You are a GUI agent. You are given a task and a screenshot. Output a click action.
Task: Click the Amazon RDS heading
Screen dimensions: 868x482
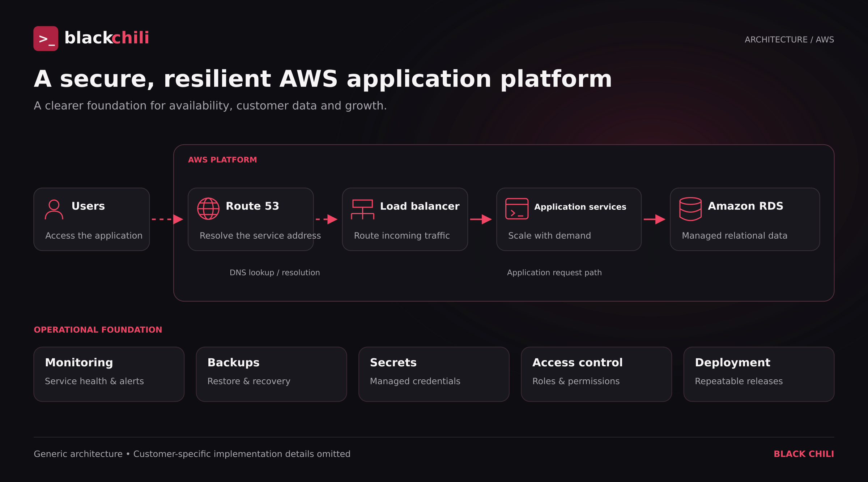[x=745, y=206]
